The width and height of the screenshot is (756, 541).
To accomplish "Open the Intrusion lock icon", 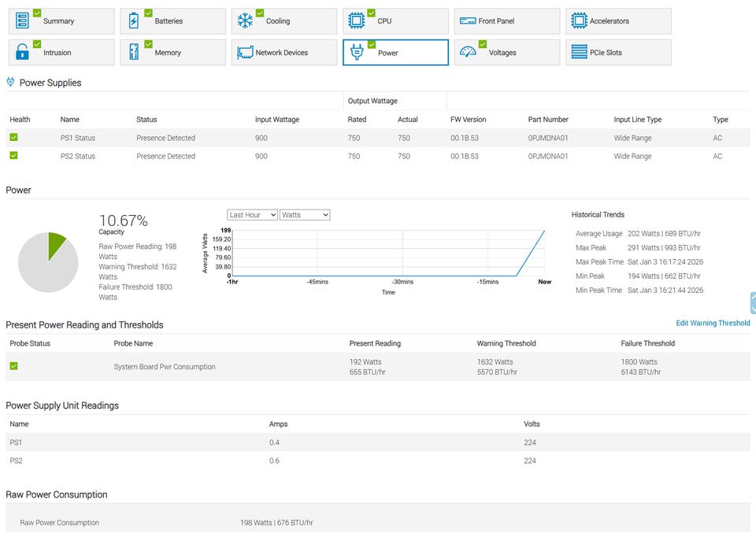I will click(x=23, y=52).
